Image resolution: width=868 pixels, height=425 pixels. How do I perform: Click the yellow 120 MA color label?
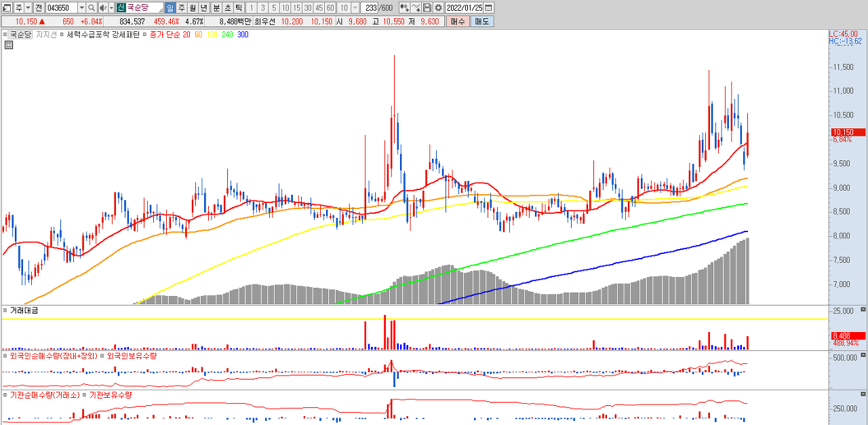tap(212, 34)
